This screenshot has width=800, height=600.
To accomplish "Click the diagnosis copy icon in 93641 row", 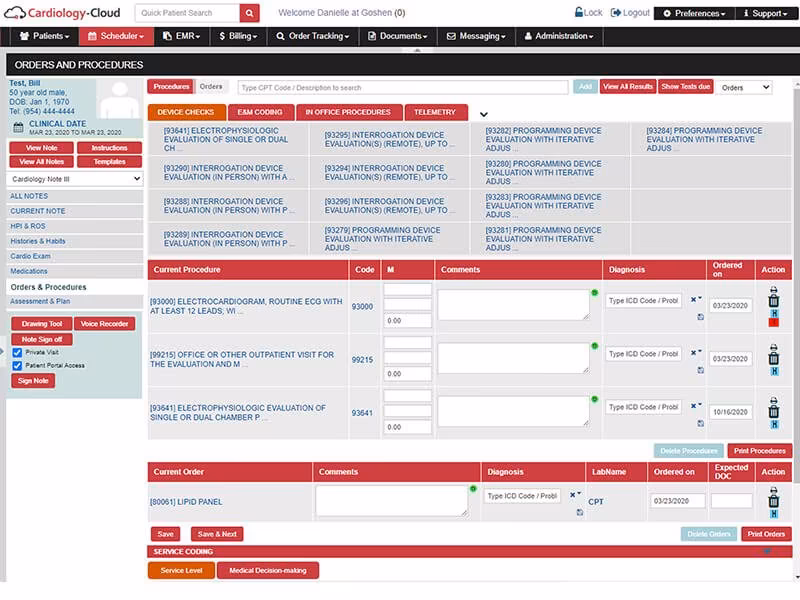I will coord(701,423).
